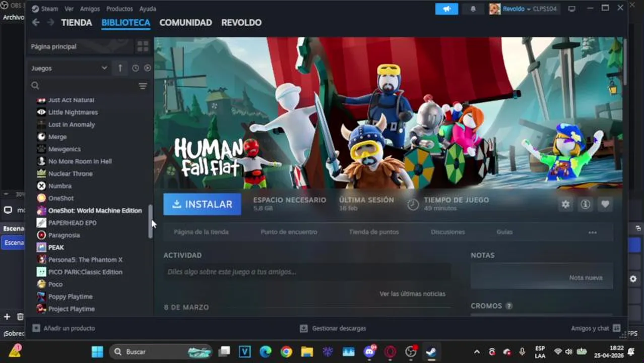Open Ver las últimas noticias link
Image resolution: width=644 pixels, height=363 pixels.
pyautogui.click(x=412, y=294)
